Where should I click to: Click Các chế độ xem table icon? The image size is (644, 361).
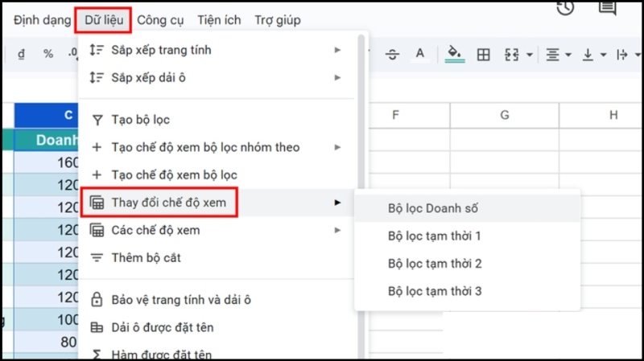pos(97,230)
